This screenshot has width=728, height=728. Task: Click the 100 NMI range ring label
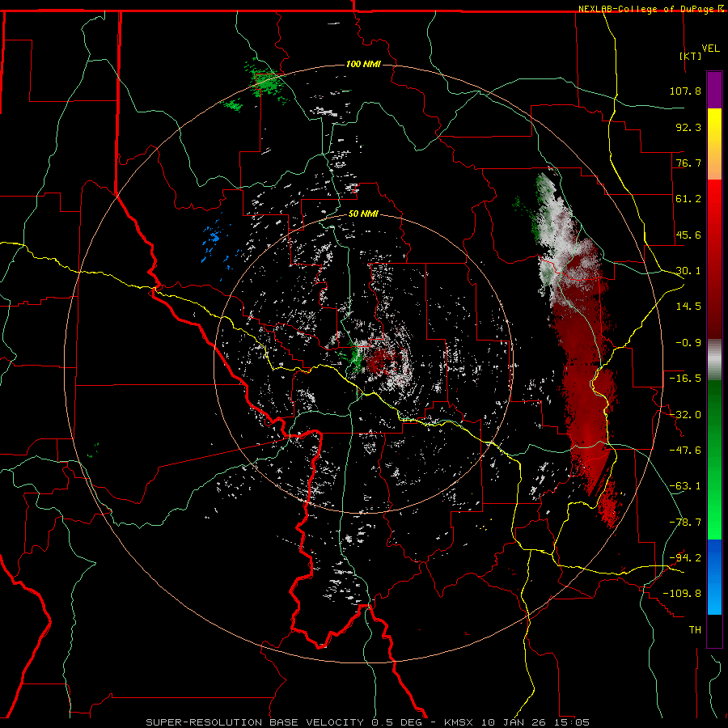coord(363,64)
